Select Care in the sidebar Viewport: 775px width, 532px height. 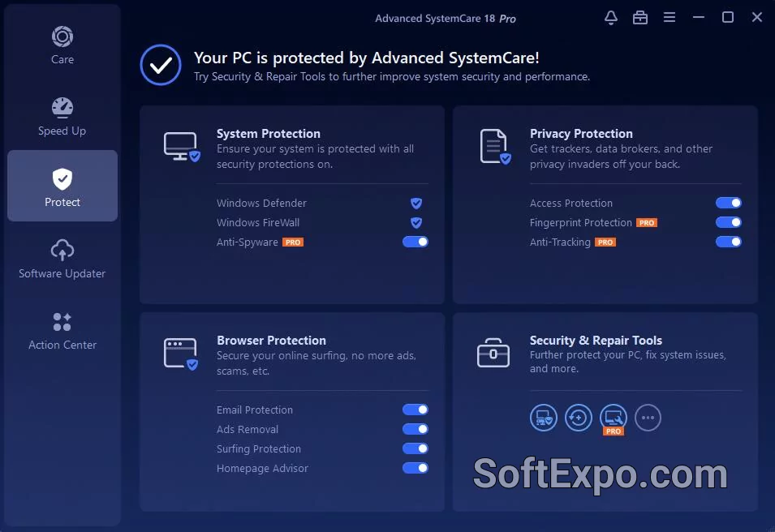pyautogui.click(x=62, y=45)
